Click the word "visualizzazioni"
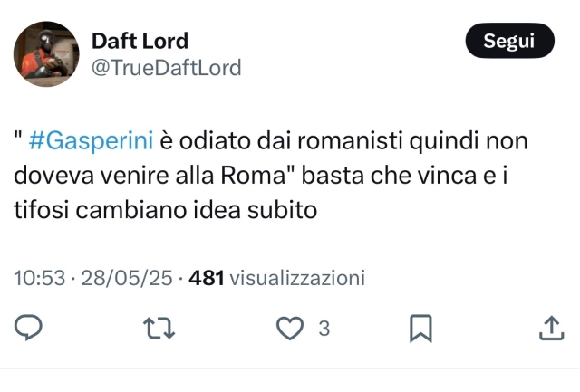 coord(297,278)
